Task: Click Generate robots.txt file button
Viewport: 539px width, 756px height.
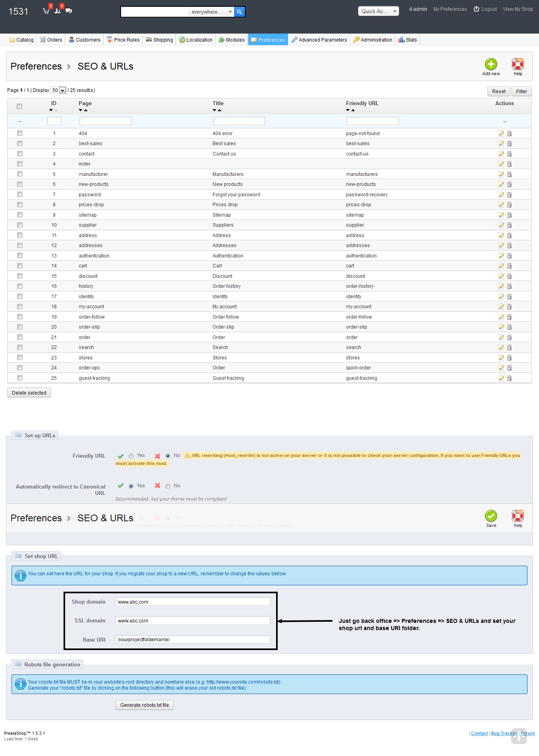Action: pos(145,705)
